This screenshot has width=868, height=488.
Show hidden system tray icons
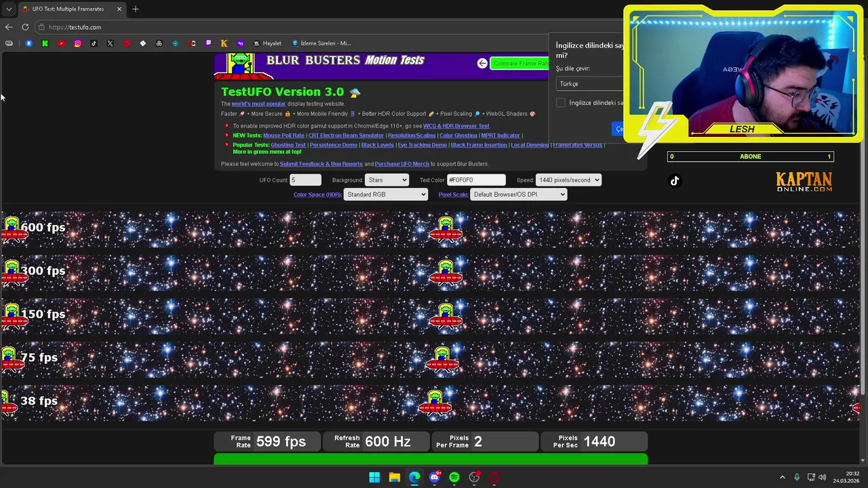pos(782,477)
